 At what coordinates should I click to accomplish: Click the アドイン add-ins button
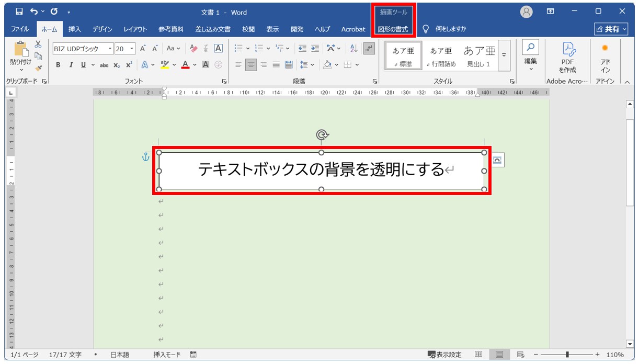[x=605, y=58]
